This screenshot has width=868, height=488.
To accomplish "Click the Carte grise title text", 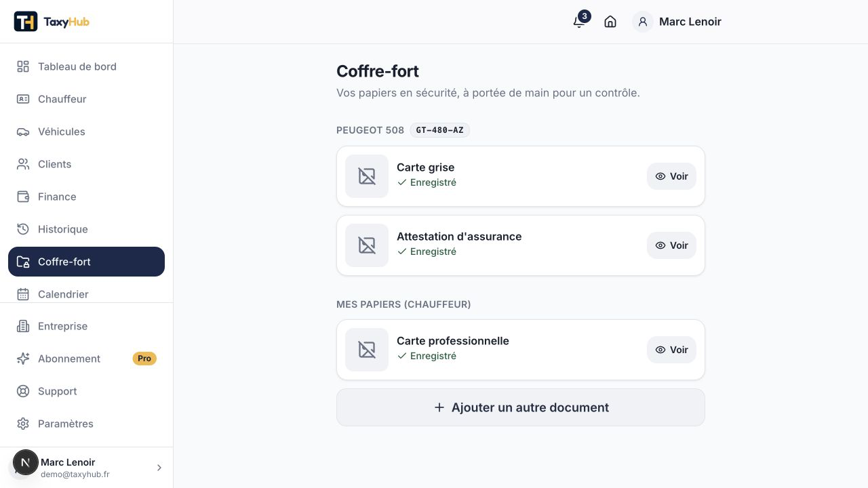I will (x=426, y=167).
